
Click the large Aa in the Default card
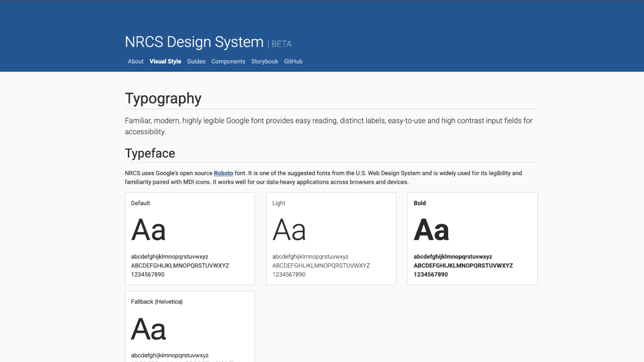(x=149, y=229)
